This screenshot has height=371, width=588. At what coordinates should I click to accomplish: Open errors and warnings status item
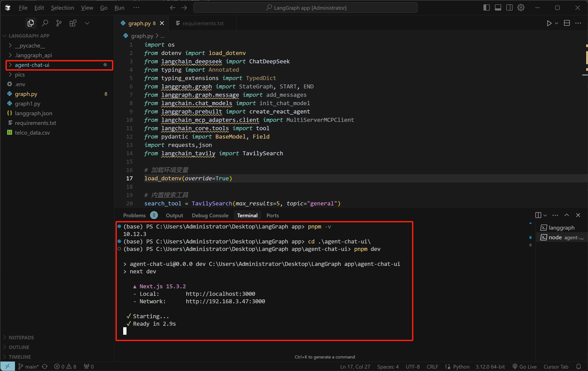pos(65,367)
